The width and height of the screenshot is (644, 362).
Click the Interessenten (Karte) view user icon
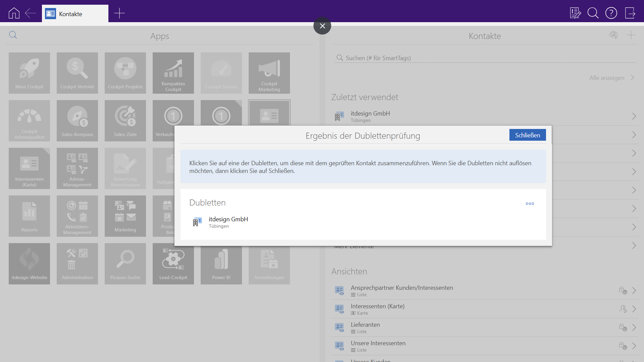pos(623,309)
